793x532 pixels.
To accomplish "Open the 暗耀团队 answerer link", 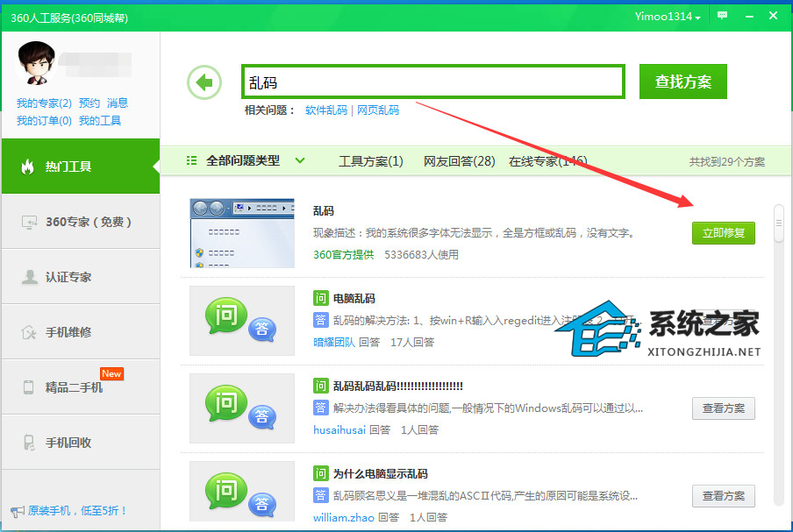I will coord(334,342).
